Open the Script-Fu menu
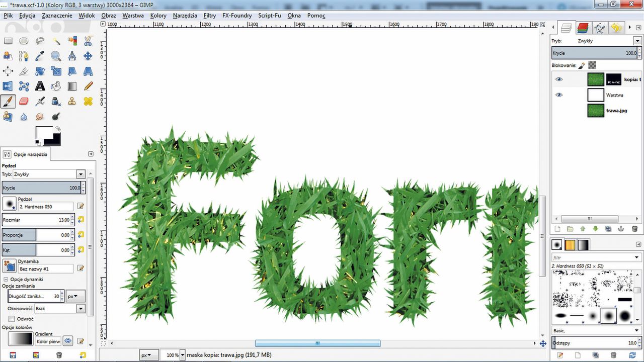The width and height of the screenshot is (644, 362). (x=269, y=16)
